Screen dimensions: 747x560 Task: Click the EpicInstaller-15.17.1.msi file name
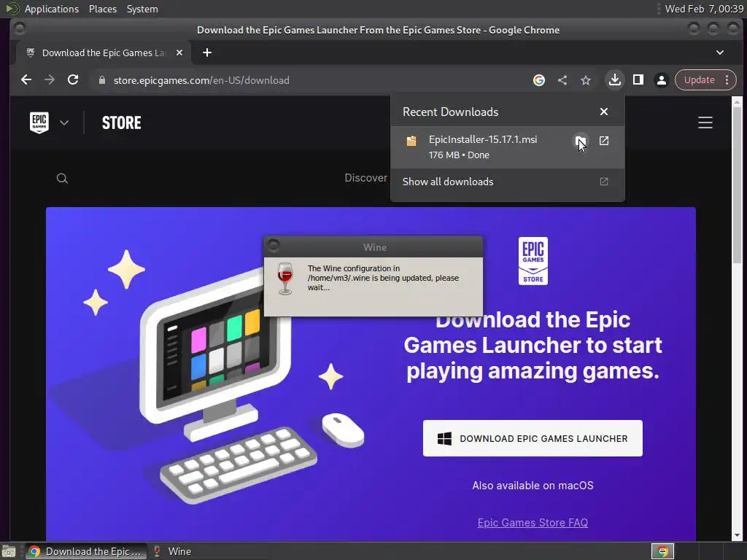[x=483, y=139]
